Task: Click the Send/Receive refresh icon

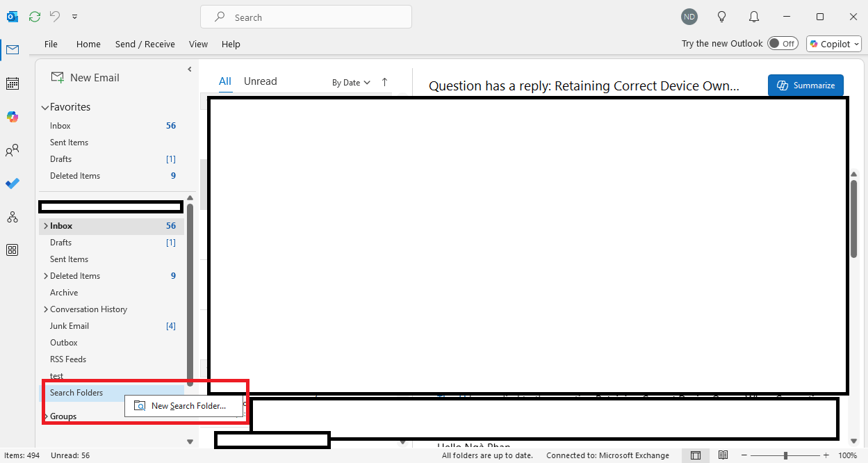Action: [34, 16]
